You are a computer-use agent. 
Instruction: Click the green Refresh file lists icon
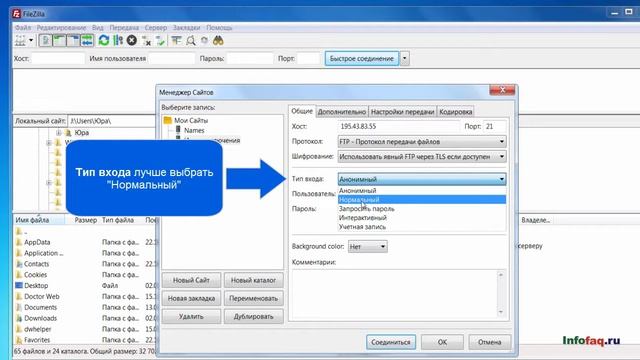[x=104, y=40]
